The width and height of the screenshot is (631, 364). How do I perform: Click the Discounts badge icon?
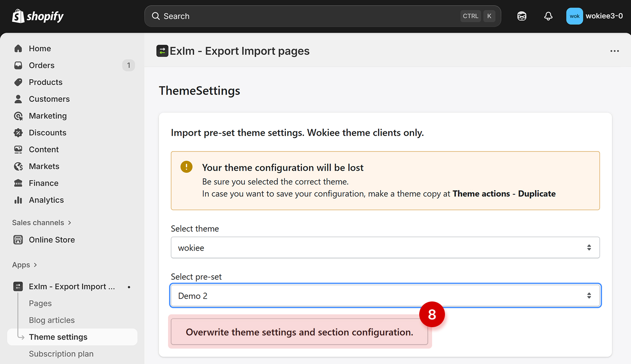coord(18,133)
